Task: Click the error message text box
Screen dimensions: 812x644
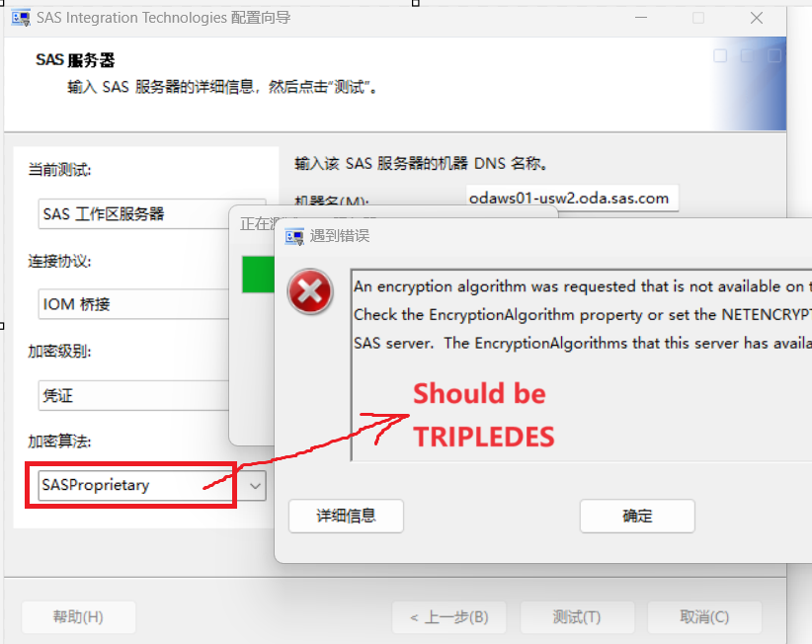Action: click(581, 364)
